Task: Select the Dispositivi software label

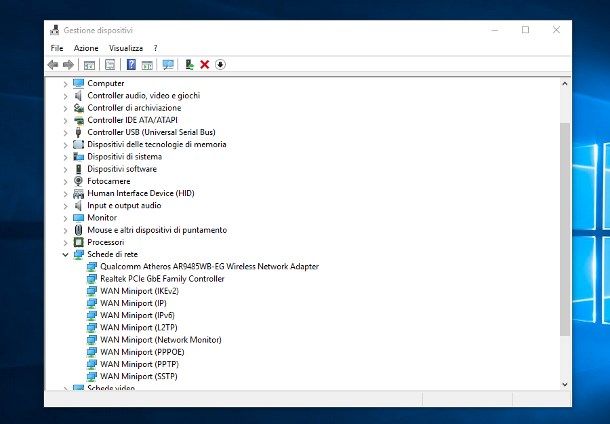Action: 122,169
